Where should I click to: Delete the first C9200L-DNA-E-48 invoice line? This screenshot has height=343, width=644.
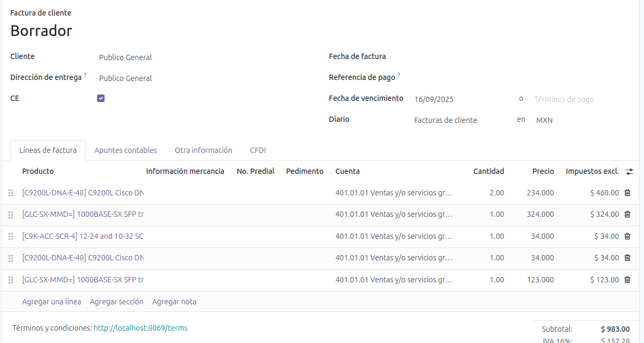627,193
